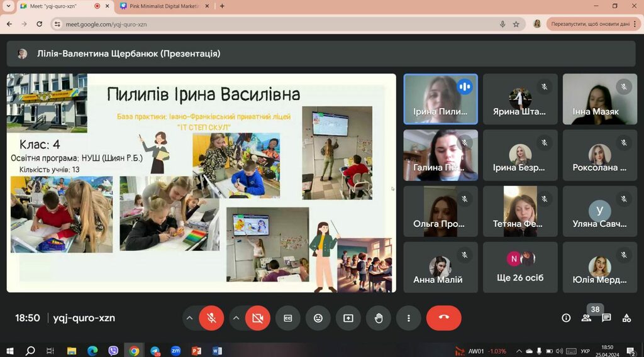Click the shared presentation slide

tap(201, 183)
